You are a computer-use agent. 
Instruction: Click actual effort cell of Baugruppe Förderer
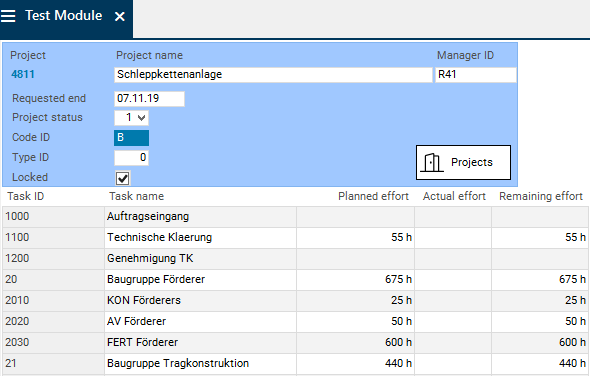453,280
